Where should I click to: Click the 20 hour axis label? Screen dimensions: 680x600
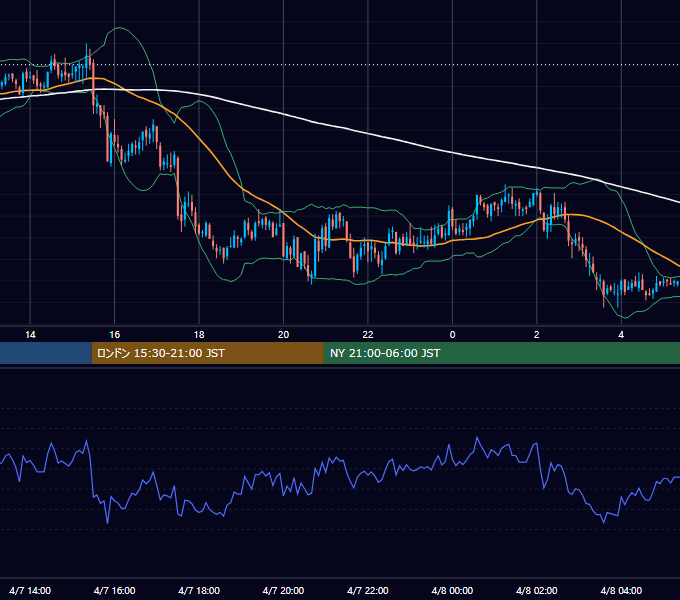[283, 335]
